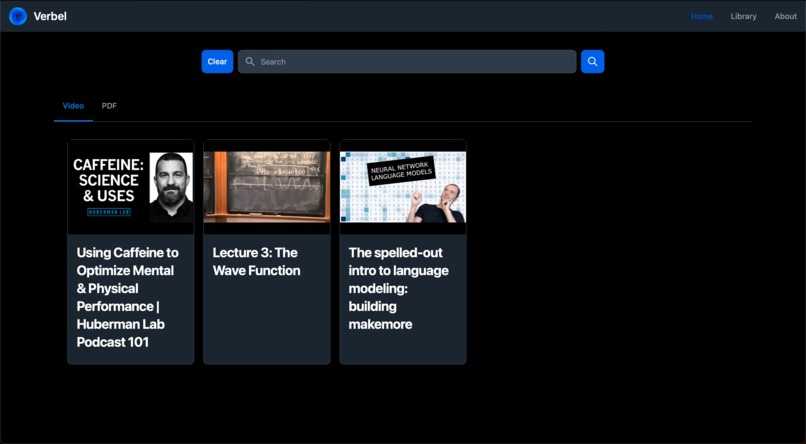Open the Home navigation link

click(x=702, y=16)
